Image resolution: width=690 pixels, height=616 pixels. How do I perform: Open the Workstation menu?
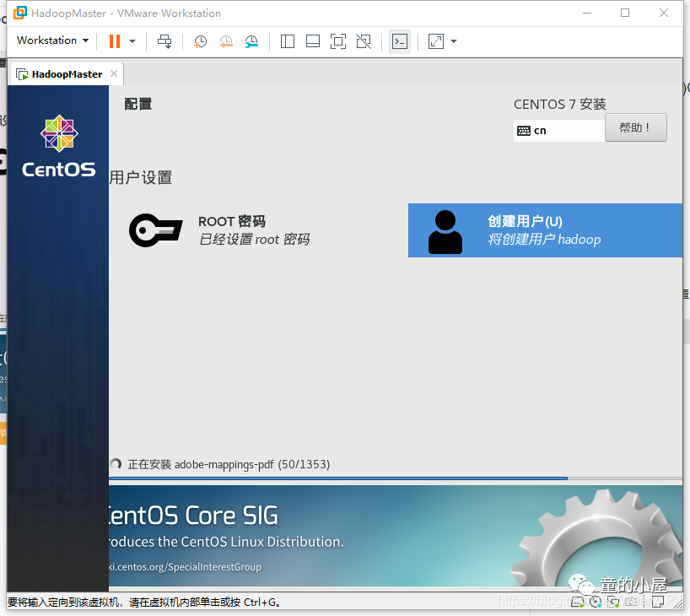(52, 40)
